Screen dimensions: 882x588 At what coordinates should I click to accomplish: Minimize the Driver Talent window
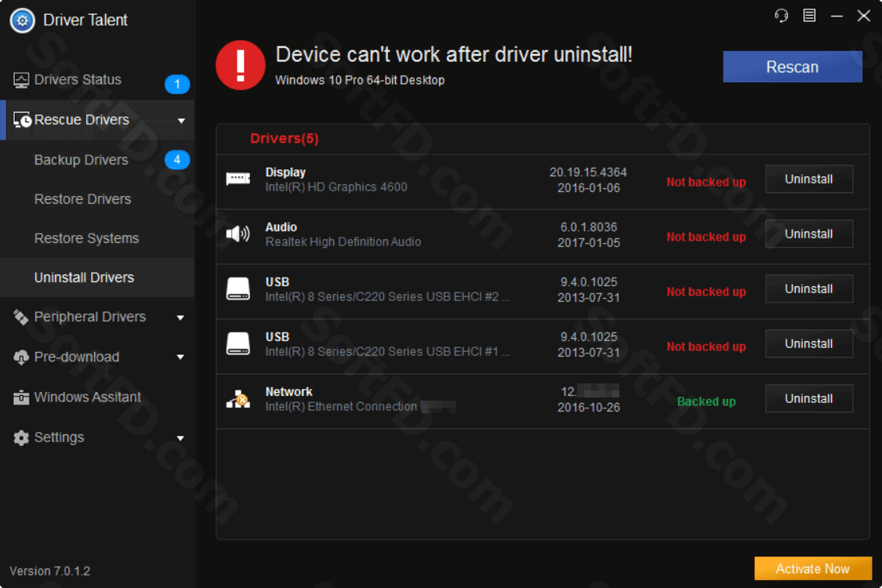(x=837, y=16)
